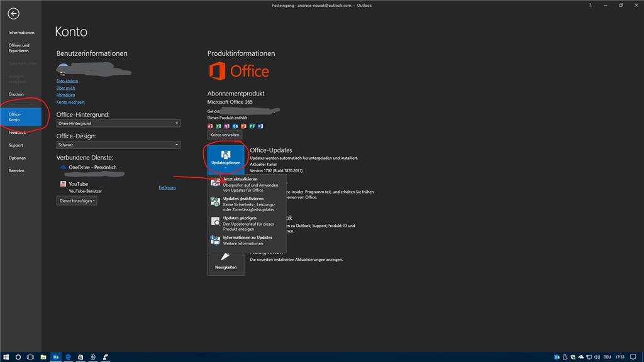
Task: Toggle the Updateoptionen dropdown button
Action: pyautogui.click(x=226, y=158)
